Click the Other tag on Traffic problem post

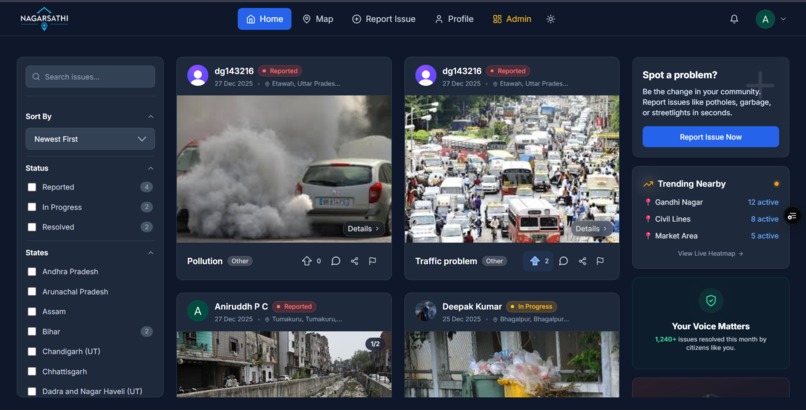pos(494,261)
